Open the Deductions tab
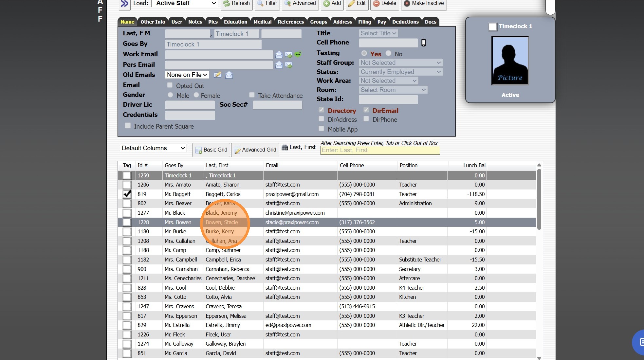 click(x=405, y=22)
